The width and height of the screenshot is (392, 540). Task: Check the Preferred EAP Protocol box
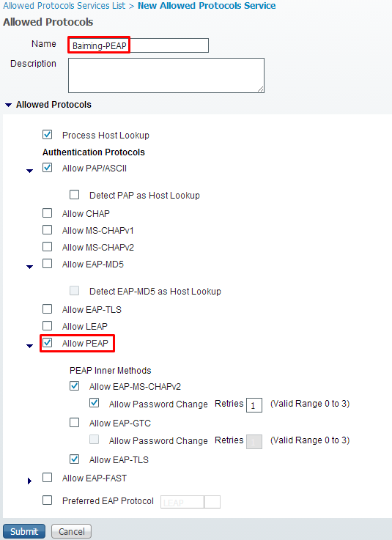tap(47, 500)
